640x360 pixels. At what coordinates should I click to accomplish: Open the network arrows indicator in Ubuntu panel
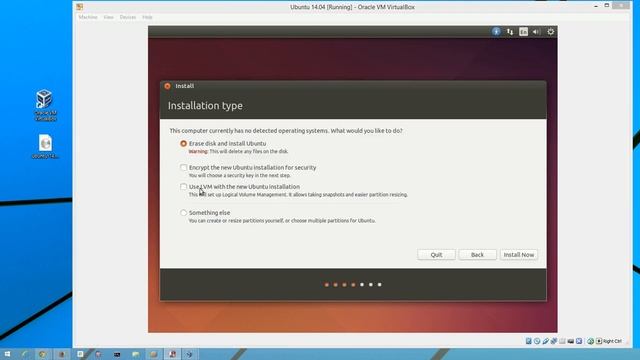[x=510, y=31]
